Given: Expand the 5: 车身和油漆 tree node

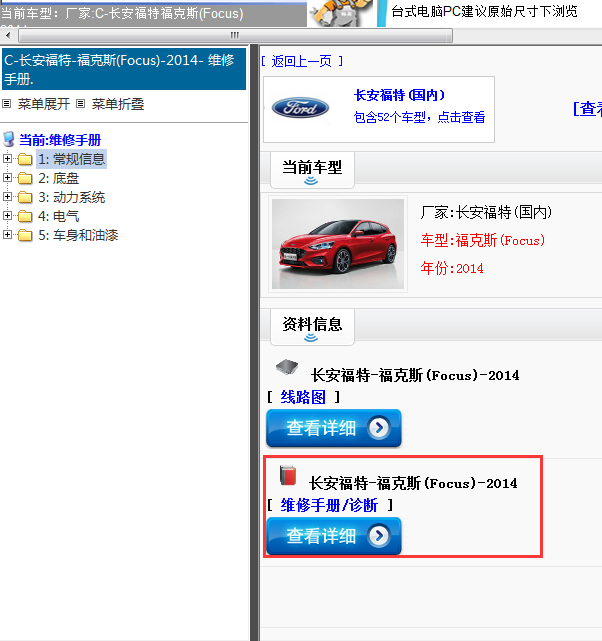Looking at the screenshot, I should pos(7,235).
